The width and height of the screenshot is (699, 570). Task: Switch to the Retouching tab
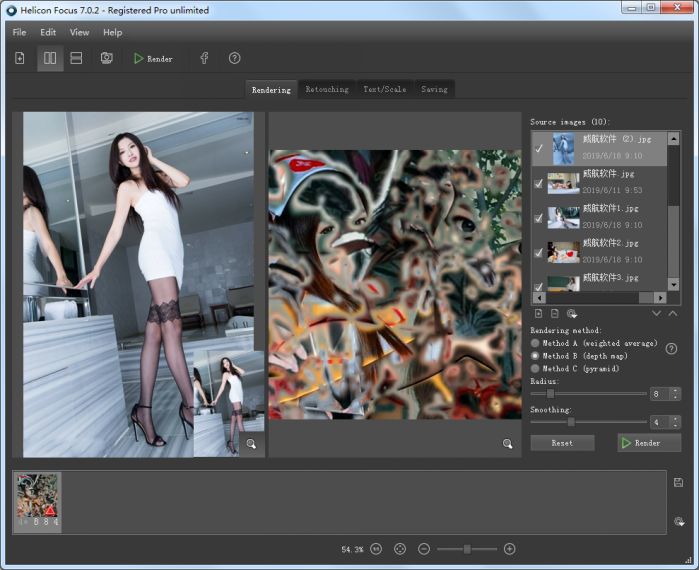pyautogui.click(x=326, y=89)
